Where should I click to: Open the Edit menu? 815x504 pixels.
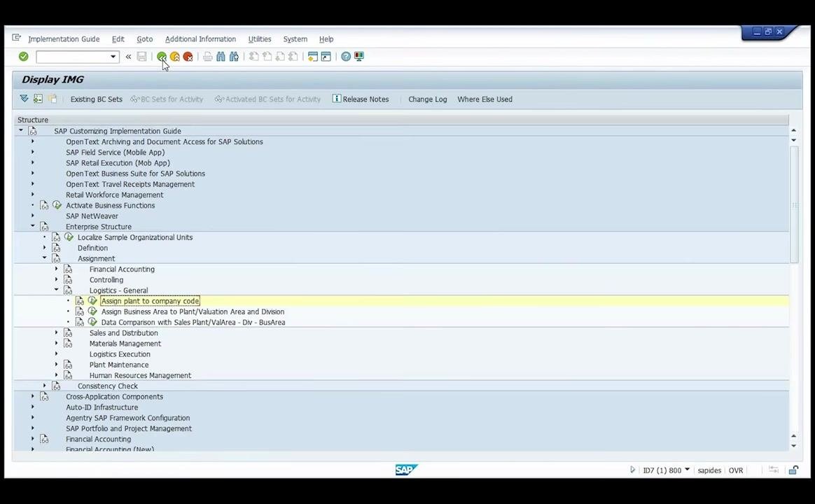coord(118,39)
